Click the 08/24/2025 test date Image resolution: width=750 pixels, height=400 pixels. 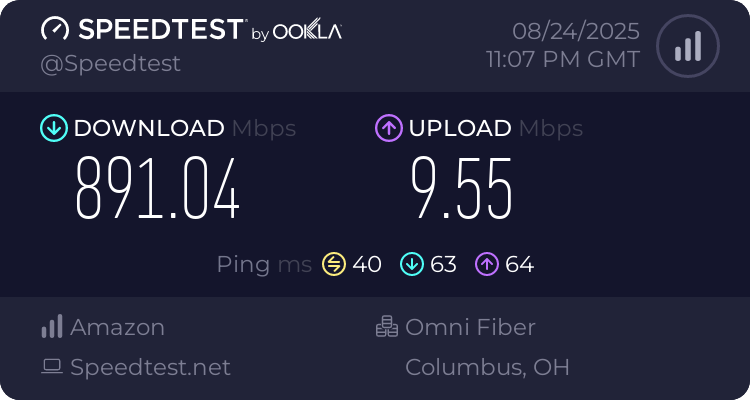pyautogui.click(x=575, y=30)
